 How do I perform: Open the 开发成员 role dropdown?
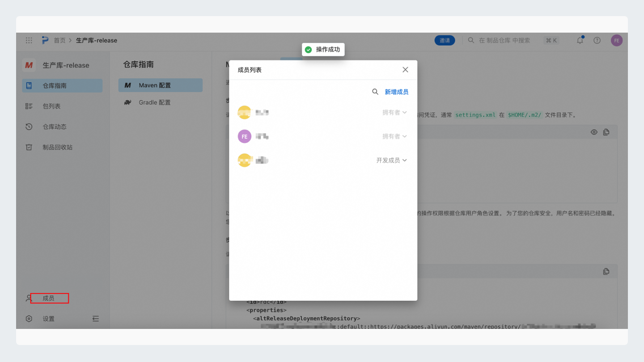click(x=392, y=160)
